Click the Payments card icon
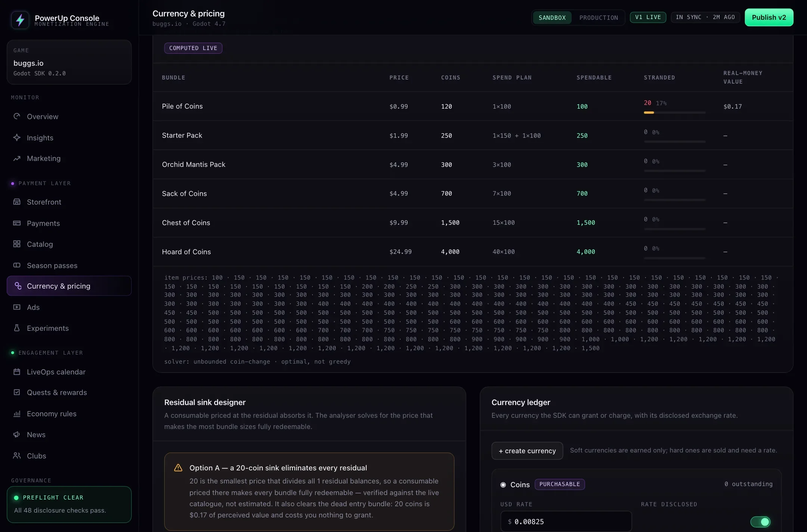 [x=17, y=223]
